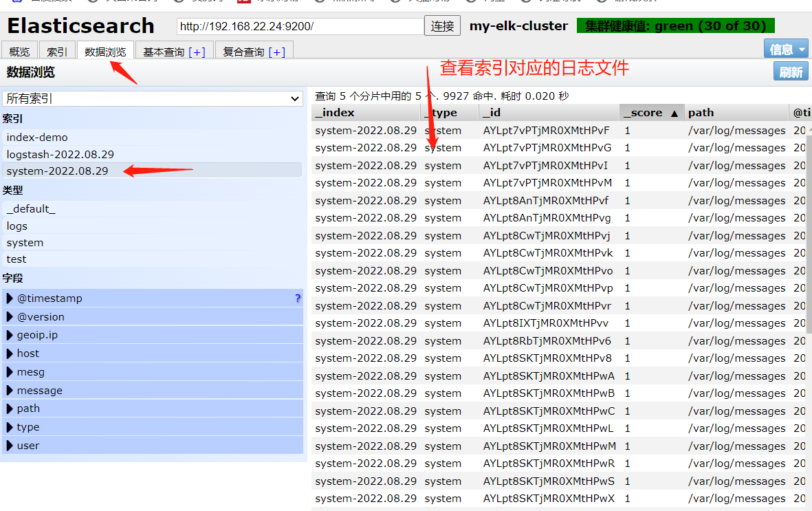Expand the message field triangle
The image size is (812, 511).
click(x=10, y=390)
